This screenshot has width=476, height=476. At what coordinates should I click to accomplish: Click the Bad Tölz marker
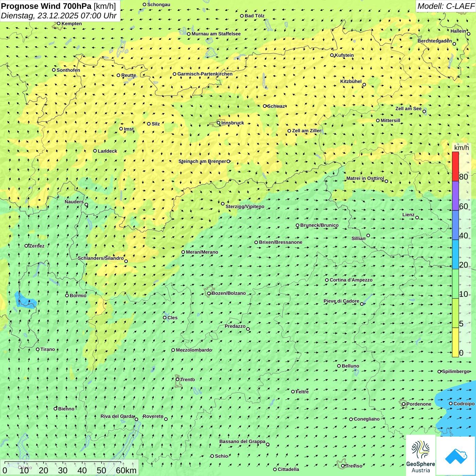pos(242,16)
